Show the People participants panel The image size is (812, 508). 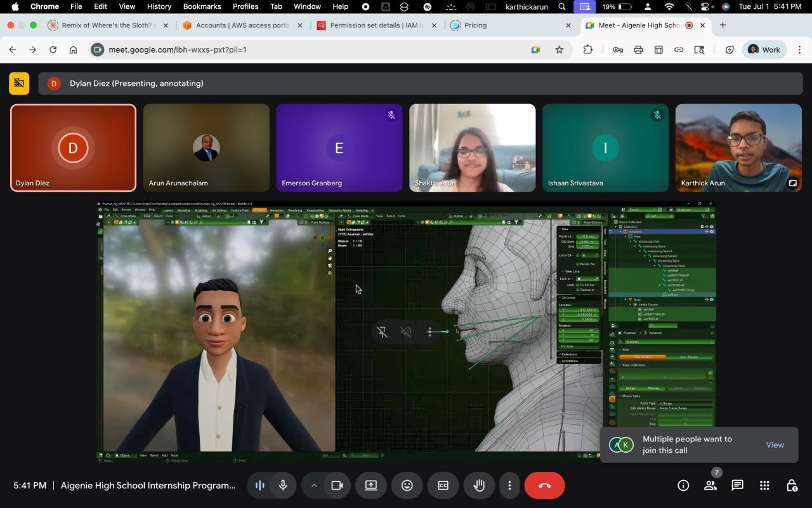pos(710,486)
